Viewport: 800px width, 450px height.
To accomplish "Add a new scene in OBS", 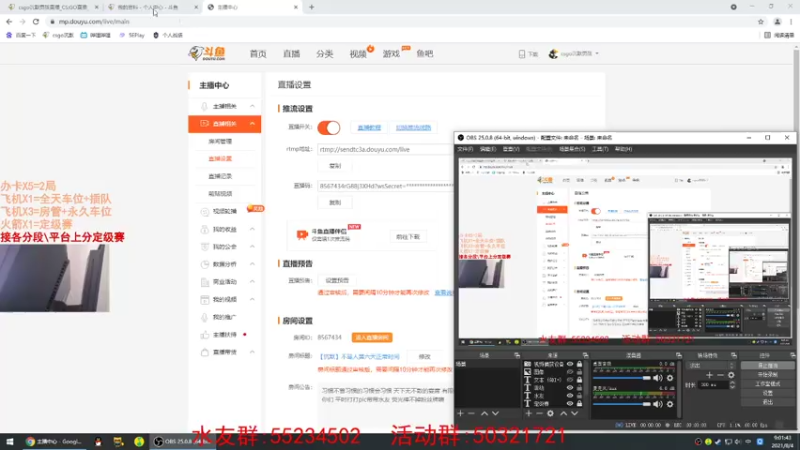I will 460,413.
